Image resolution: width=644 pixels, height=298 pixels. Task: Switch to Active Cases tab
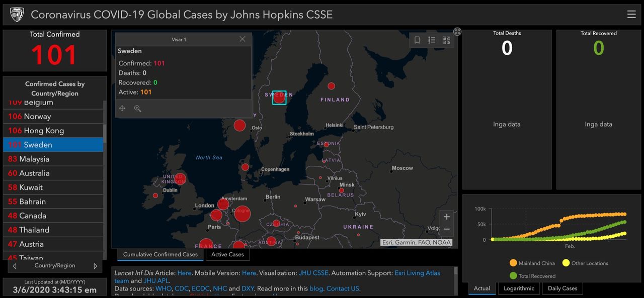[227, 254]
